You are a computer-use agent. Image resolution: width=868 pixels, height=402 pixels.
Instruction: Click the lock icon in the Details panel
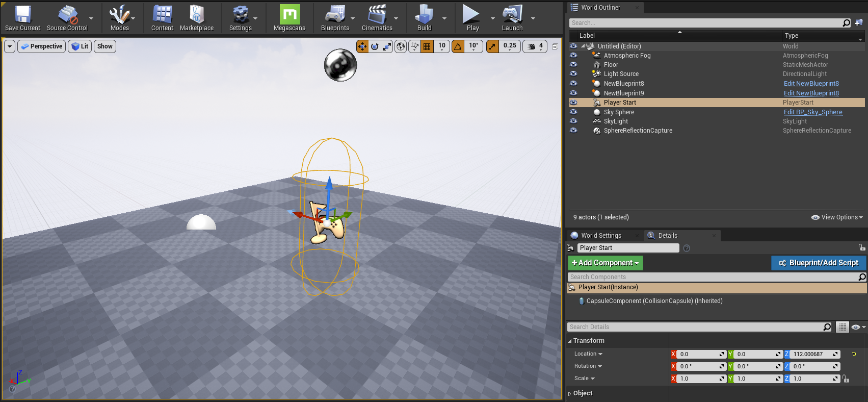(x=862, y=247)
